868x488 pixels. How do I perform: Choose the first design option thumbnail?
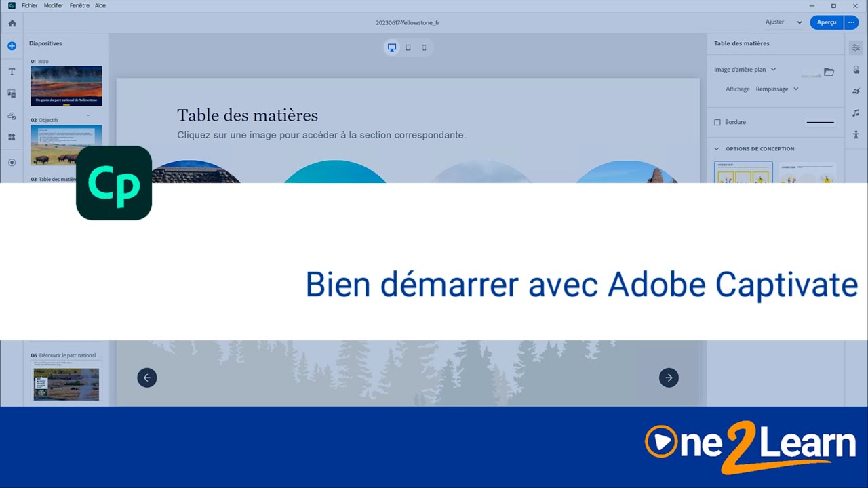pos(743,172)
